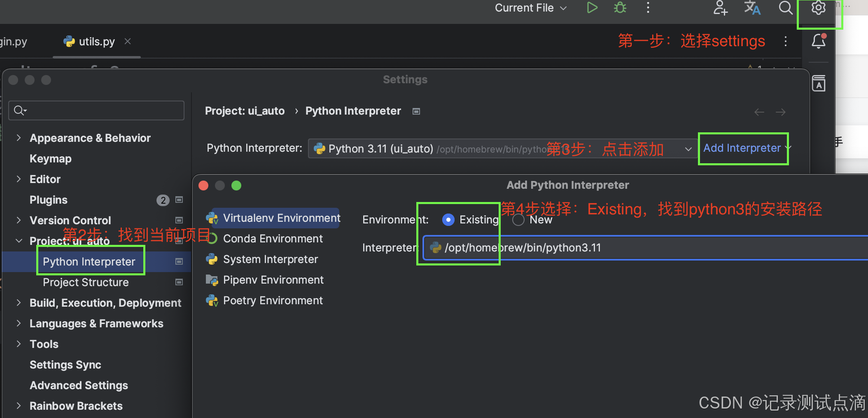Open the Current File run configuration dropdown

point(531,8)
